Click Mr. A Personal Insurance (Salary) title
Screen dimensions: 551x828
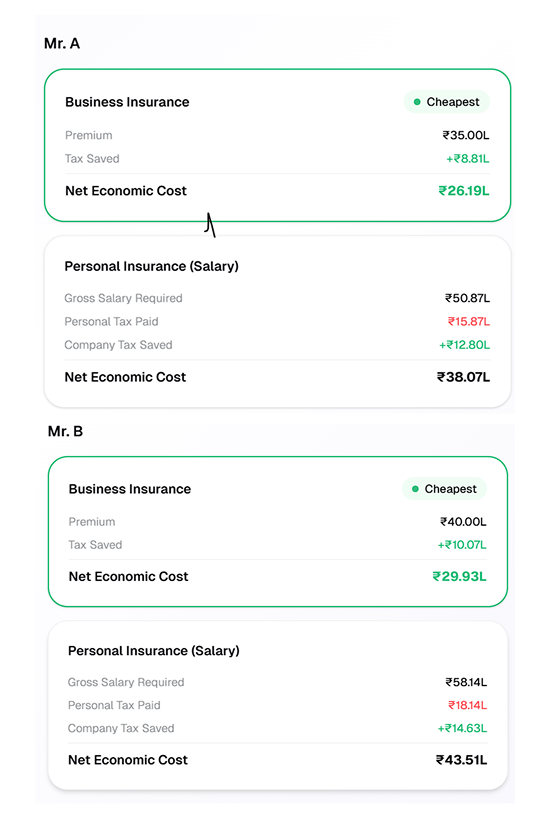click(152, 266)
